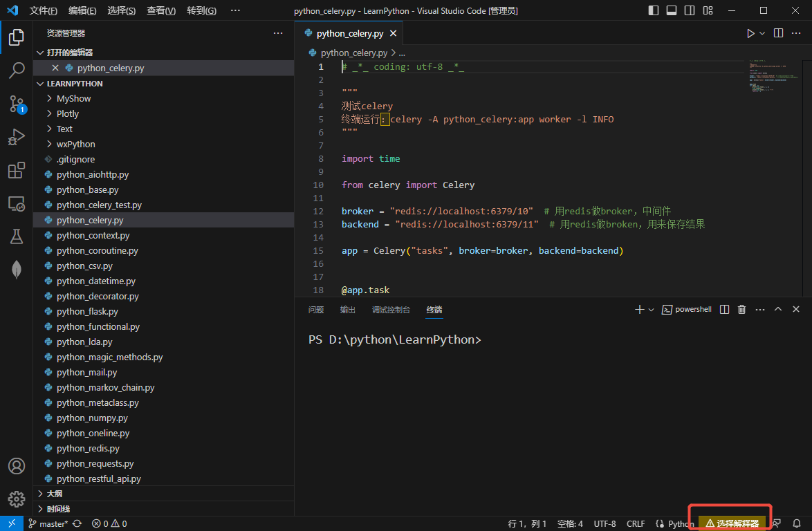The image size is (812, 531).
Task: Kill terminal with trash icon
Action: pos(741,310)
